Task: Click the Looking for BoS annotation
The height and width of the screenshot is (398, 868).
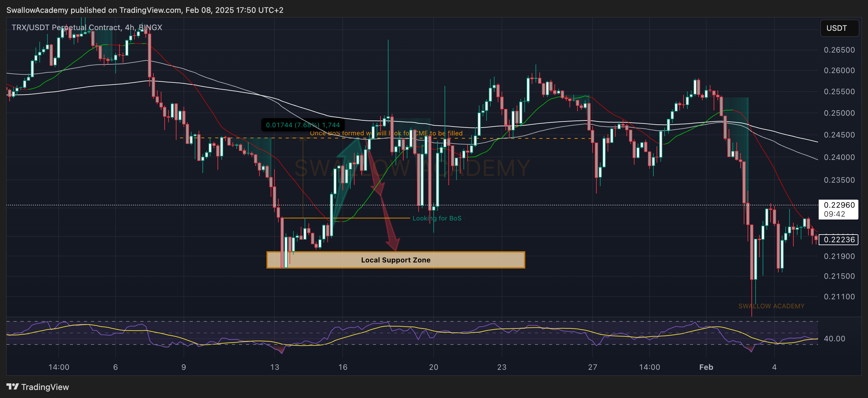Action: (x=437, y=218)
